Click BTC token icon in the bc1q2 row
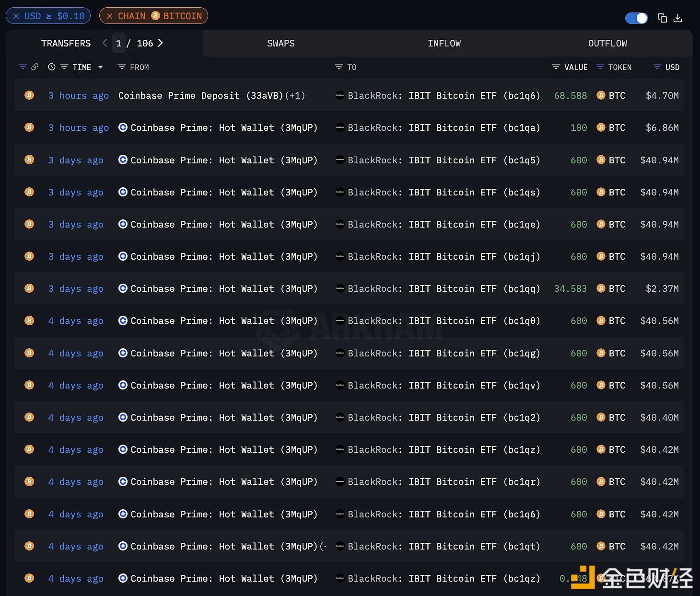 click(601, 417)
